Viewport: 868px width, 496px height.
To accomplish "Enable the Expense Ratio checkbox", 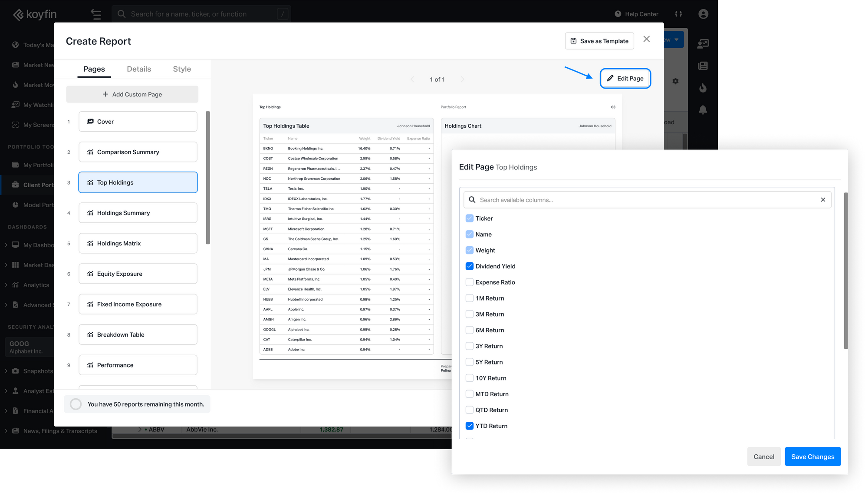I will (469, 282).
